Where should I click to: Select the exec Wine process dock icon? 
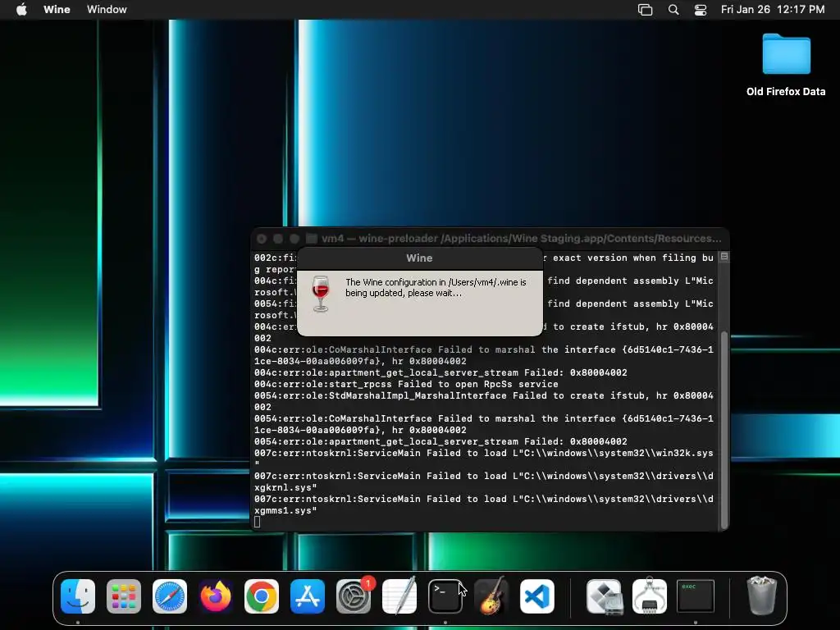click(x=696, y=596)
